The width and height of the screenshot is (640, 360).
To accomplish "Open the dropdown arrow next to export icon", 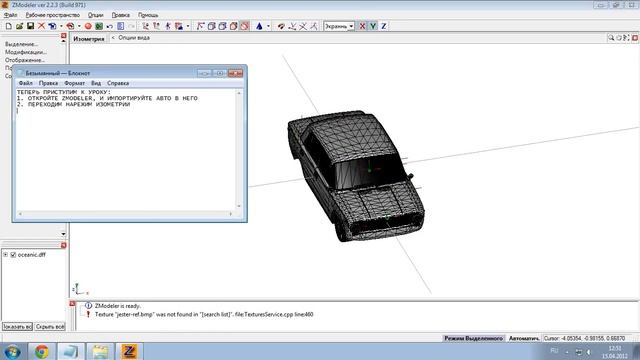I will tap(79, 26).
